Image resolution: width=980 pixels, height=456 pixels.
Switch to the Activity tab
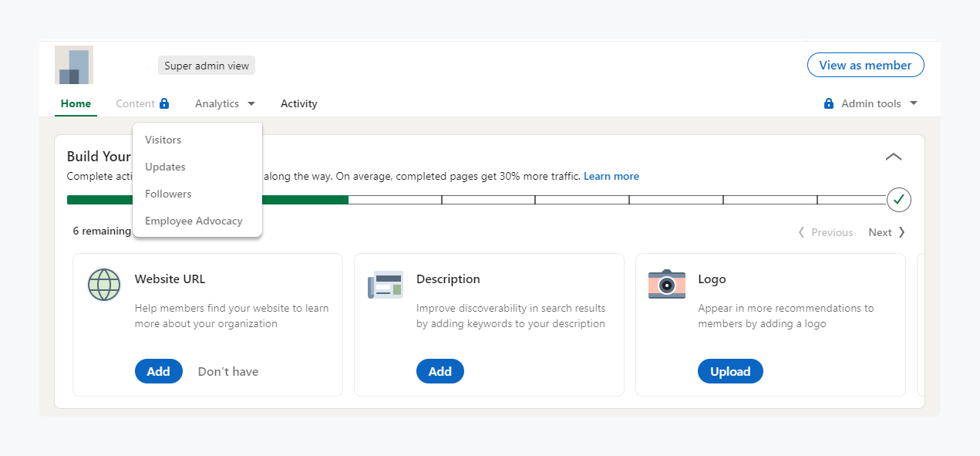pos(299,103)
